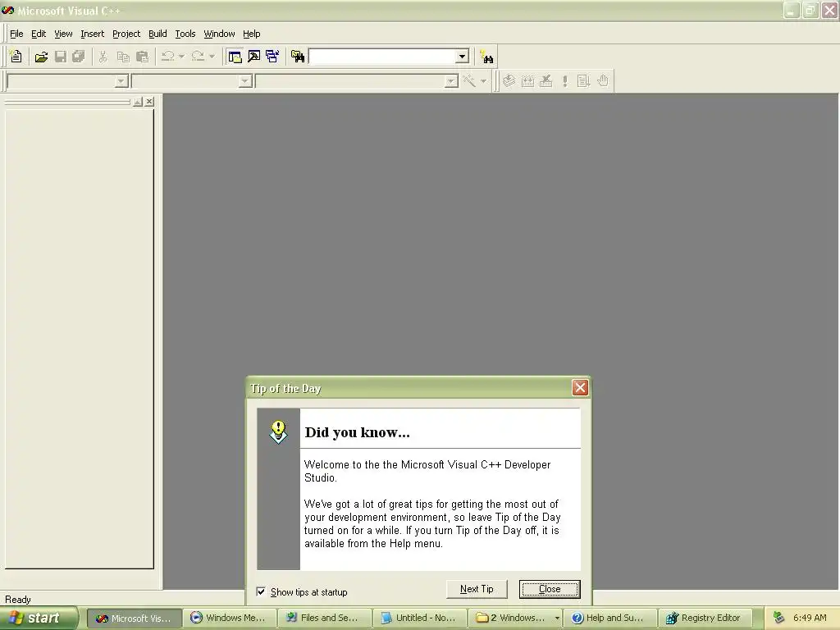The height and width of the screenshot is (630, 840).
Task: Switch to Windows Media taskbar item
Action: 230,619
